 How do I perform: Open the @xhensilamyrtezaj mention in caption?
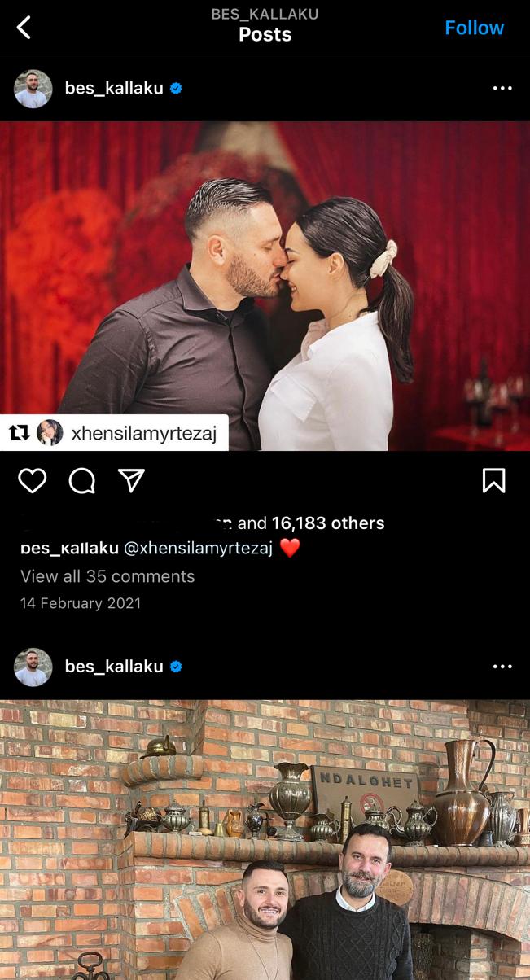tap(198, 548)
